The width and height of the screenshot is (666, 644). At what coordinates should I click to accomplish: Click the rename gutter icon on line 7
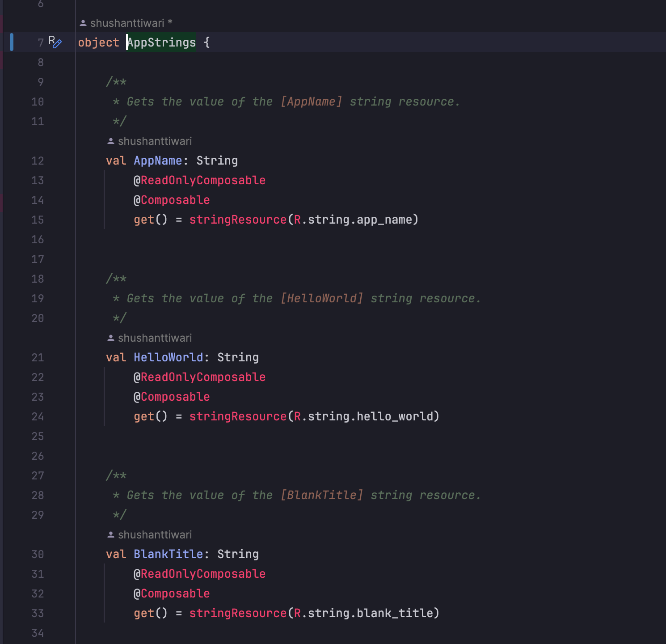coord(55,42)
